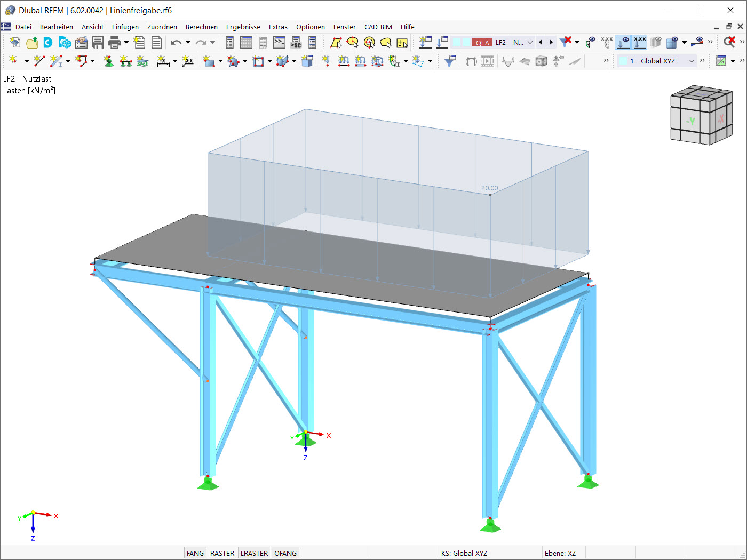The image size is (747, 560).
Task: Click the new nodal support tool
Action: pos(109,61)
